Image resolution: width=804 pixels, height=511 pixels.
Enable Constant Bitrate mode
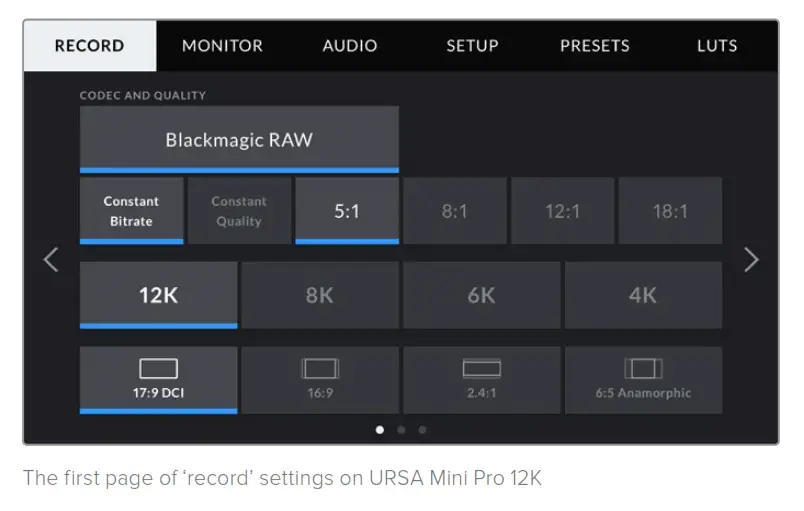131,211
